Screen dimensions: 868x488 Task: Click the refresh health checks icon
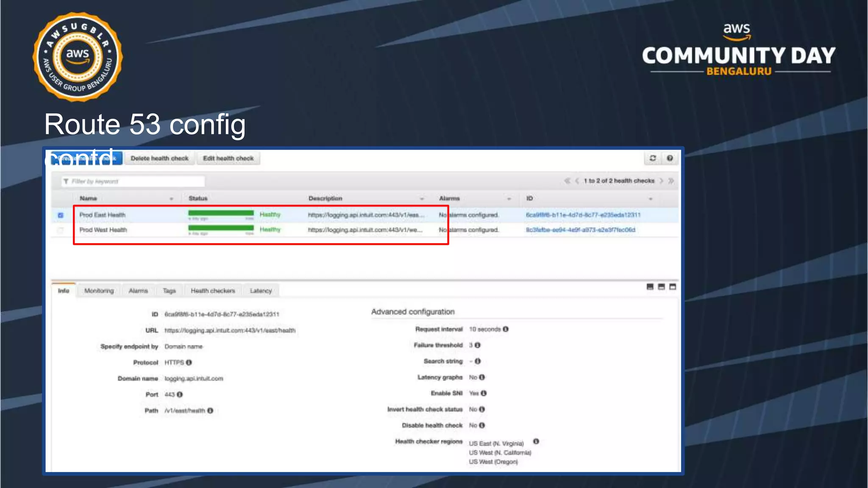coord(653,158)
